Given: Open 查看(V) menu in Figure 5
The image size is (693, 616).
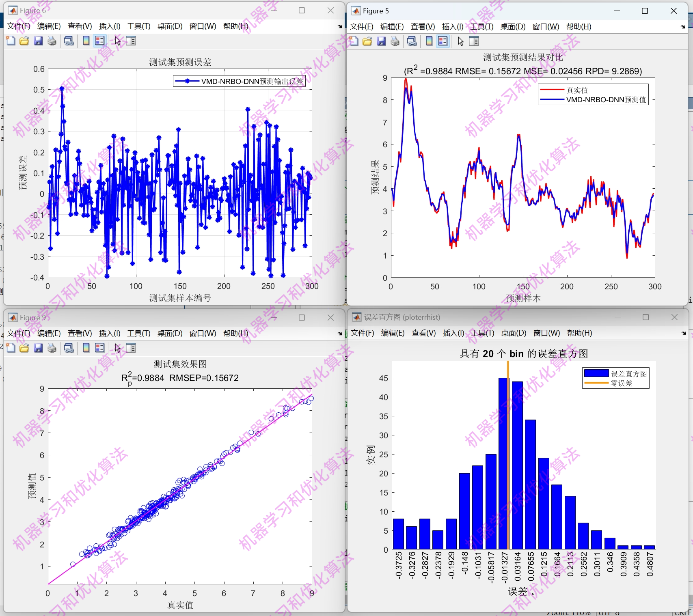Looking at the screenshot, I should coord(423,27).
